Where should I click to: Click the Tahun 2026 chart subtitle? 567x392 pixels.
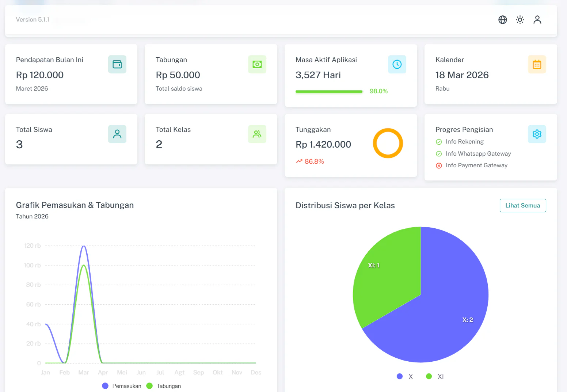pyautogui.click(x=32, y=216)
